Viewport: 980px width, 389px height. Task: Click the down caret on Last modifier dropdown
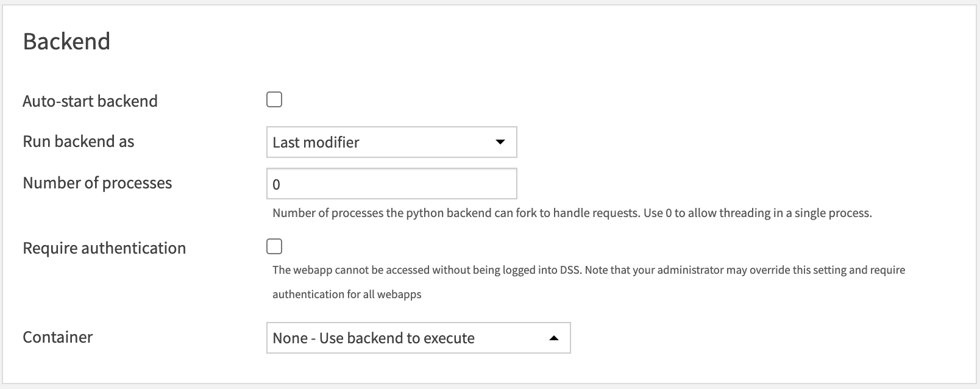click(x=500, y=142)
